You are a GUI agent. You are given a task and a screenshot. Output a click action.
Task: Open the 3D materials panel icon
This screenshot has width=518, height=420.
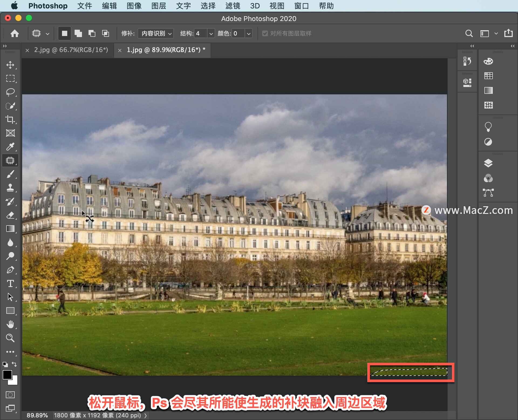pyautogui.click(x=467, y=82)
